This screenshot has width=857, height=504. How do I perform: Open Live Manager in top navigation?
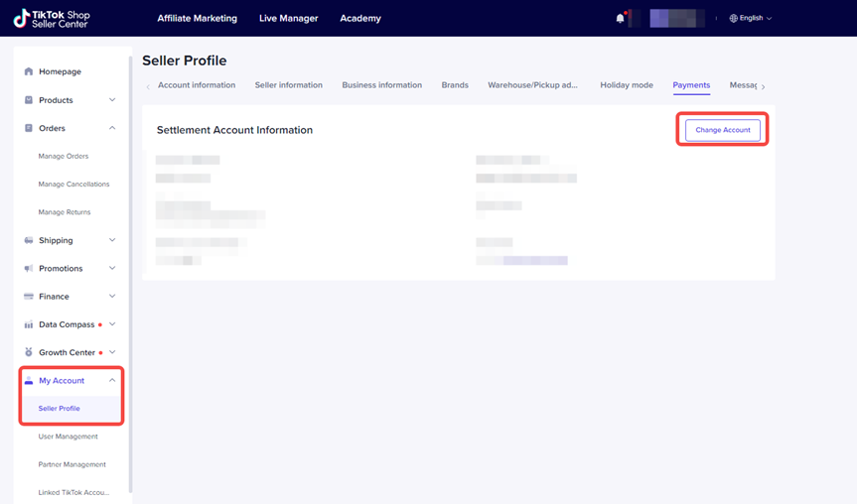coord(289,18)
